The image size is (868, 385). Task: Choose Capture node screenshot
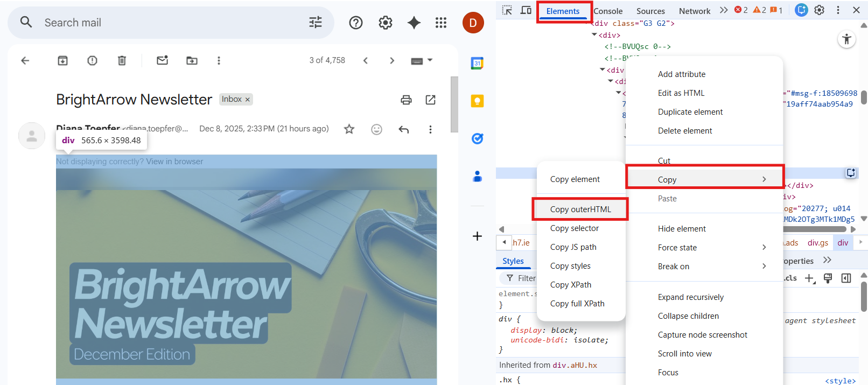click(x=704, y=335)
